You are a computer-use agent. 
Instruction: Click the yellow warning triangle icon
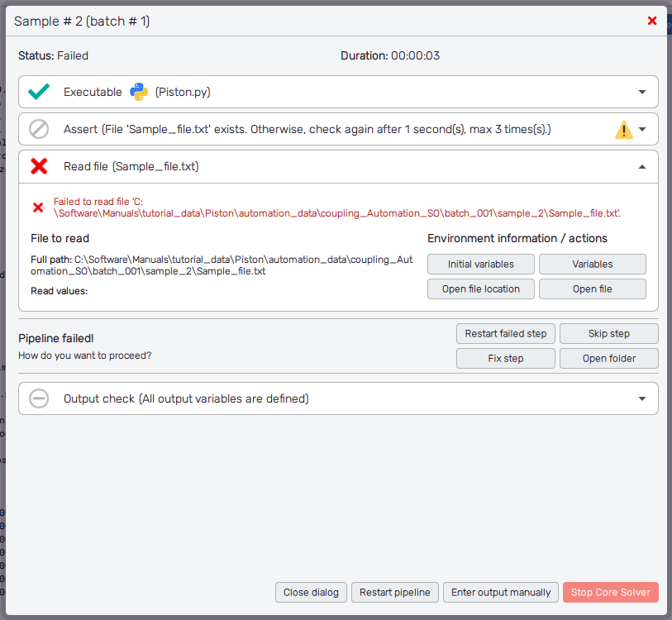click(623, 130)
